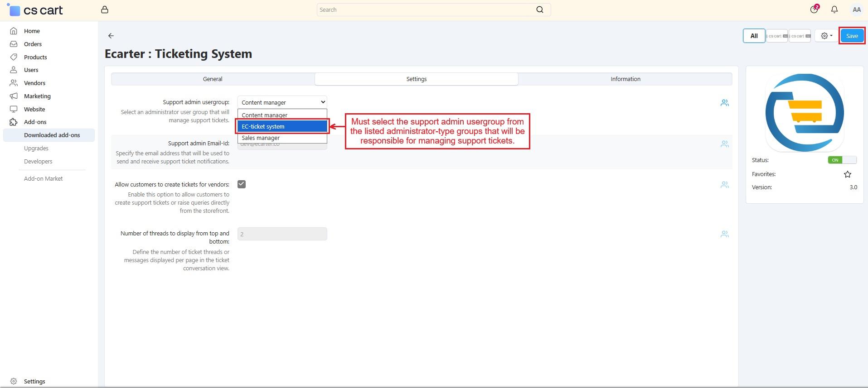Viewport: 868px width, 388px height.
Task: Click usergroup icon beside Support admin usergroup
Action: [x=724, y=103]
